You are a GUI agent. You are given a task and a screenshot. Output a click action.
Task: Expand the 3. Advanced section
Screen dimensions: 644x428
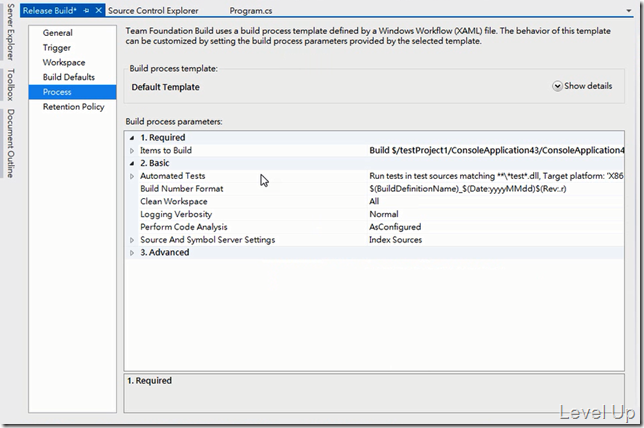click(132, 253)
